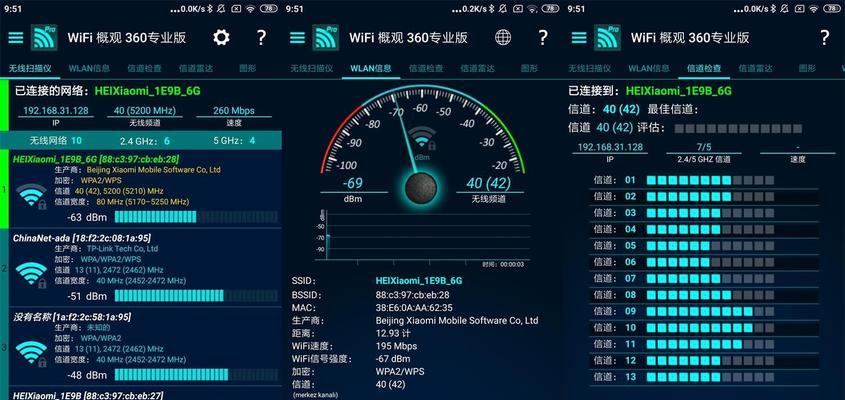Tap the 192.168.31.128 IP field on 无线扫描仪 screen
The height and width of the screenshot is (400, 845).
tap(56, 111)
